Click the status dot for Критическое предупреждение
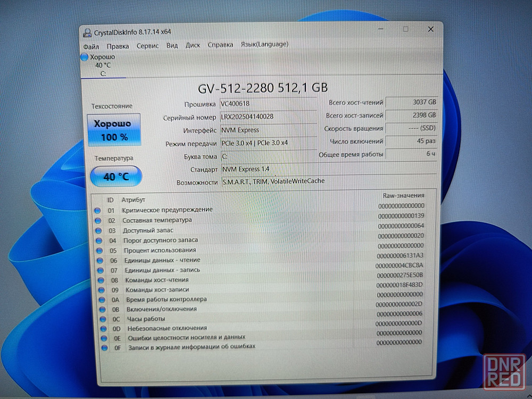 click(x=97, y=210)
